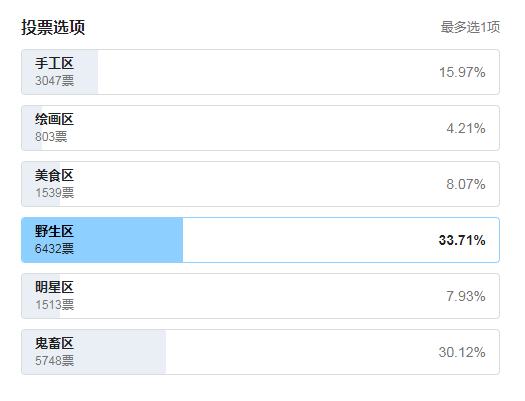This screenshot has height=401, width=525.
Task: Select the 绘画区 poll option
Action: point(260,128)
